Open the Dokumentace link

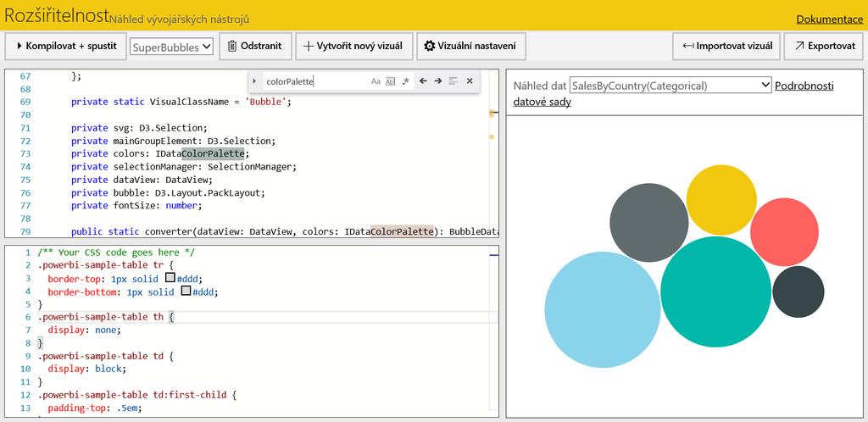point(830,19)
